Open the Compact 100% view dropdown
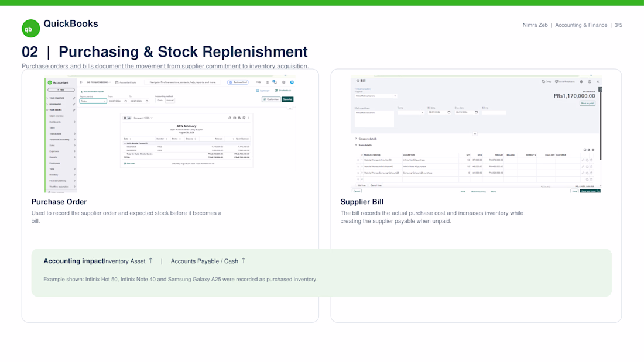 (x=143, y=118)
